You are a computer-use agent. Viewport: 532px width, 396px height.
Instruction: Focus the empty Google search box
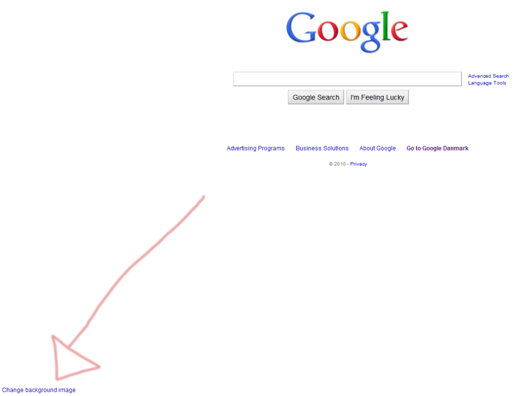coord(347,79)
